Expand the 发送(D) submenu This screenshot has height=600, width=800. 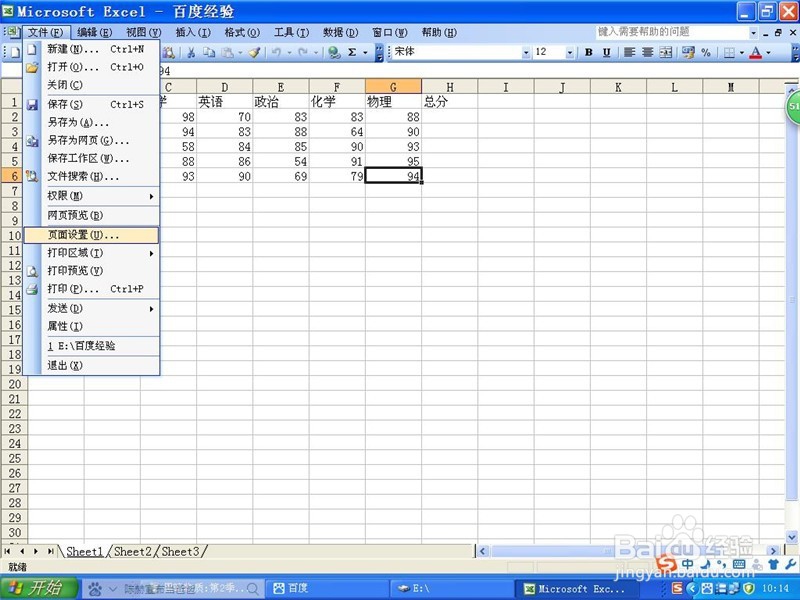(x=92, y=309)
